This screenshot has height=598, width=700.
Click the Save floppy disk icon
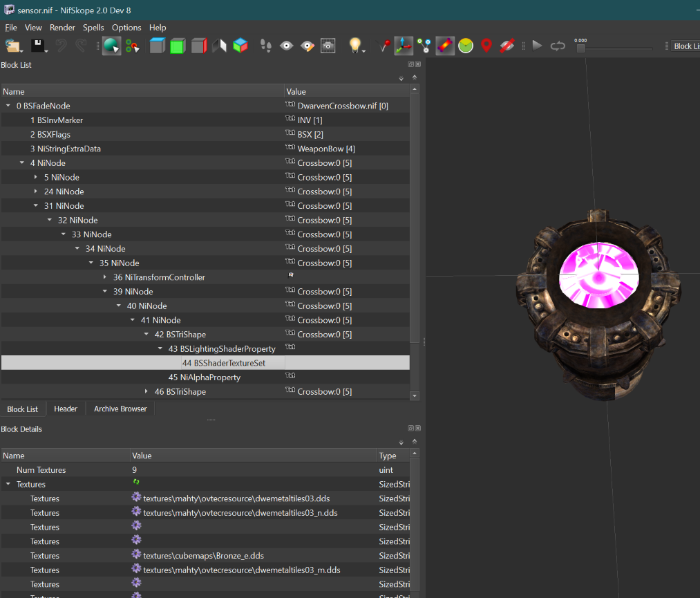39,46
